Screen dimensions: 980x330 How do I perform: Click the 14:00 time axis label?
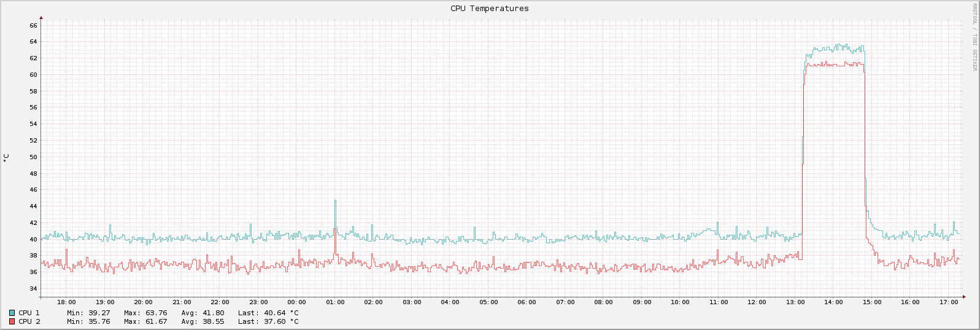coord(833,302)
